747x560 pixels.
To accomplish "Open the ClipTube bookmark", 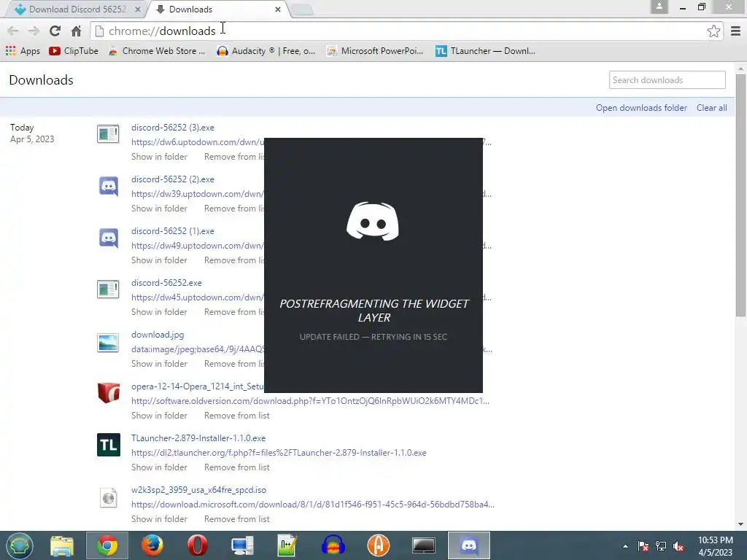I will [x=74, y=51].
